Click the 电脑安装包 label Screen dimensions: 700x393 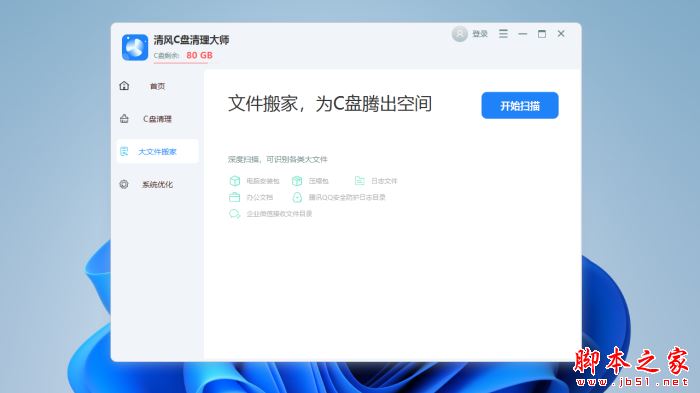pos(263,181)
